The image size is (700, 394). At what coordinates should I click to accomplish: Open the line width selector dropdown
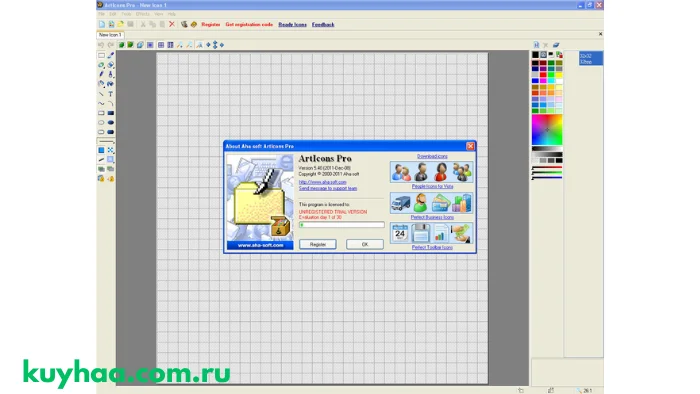pos(106,141)
